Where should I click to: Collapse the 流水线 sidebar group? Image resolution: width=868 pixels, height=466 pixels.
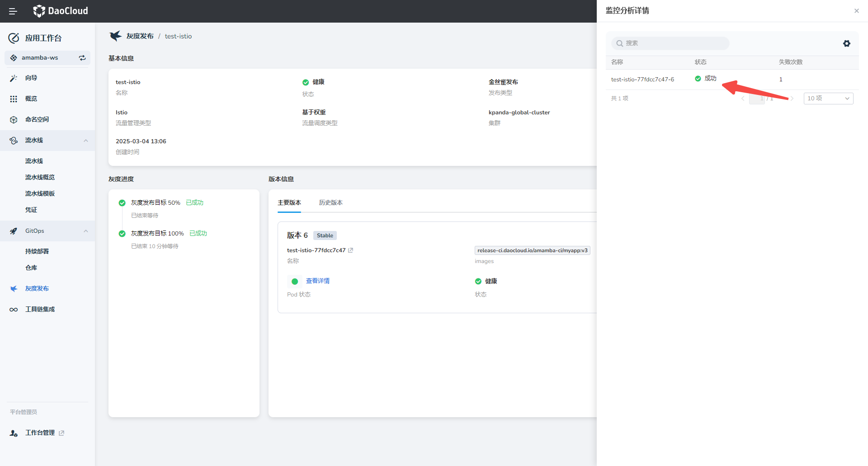85,141
